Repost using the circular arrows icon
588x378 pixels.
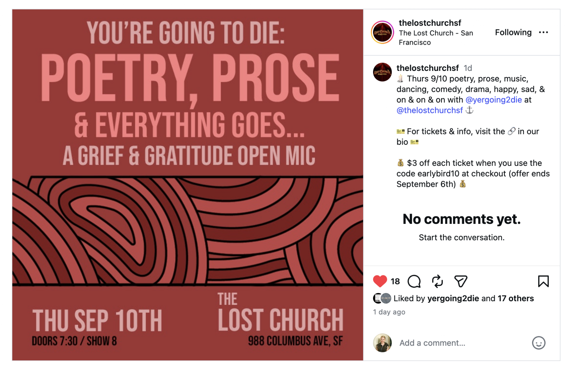[437, 281]
